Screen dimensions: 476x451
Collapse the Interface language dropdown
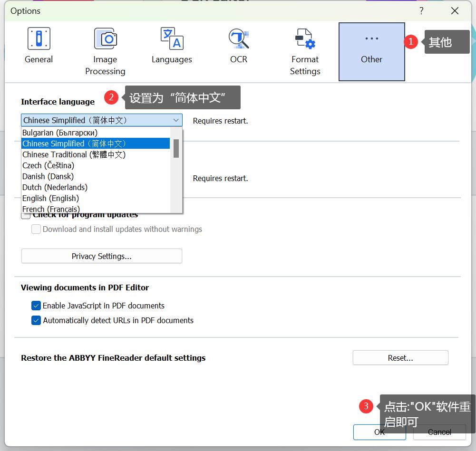(x=175, y=120)
